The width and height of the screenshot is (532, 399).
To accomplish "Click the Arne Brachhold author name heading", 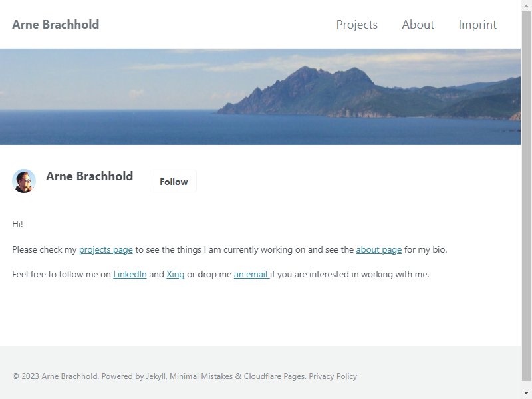I will point(90,176).
